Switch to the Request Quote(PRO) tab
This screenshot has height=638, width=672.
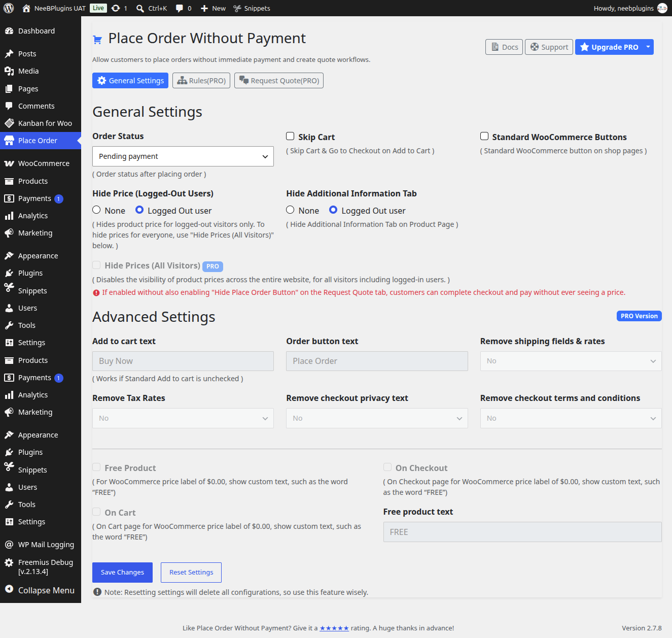(x=279, y=81)
